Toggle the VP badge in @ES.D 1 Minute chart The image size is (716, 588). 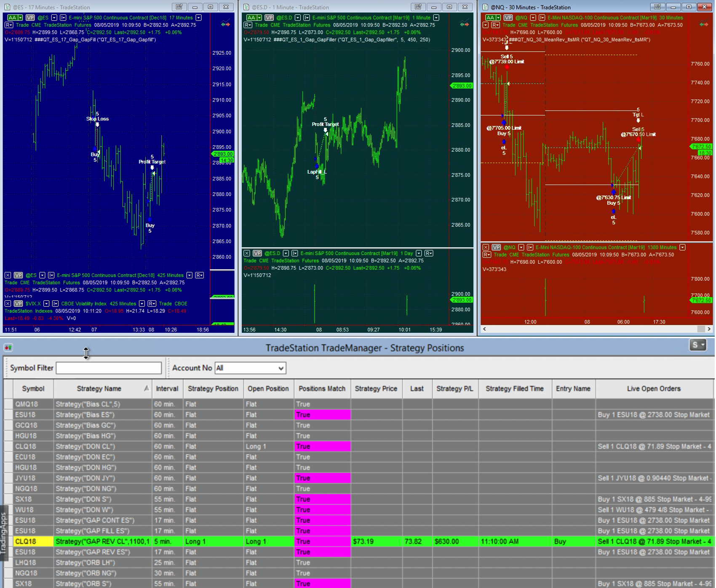[269, 18]
